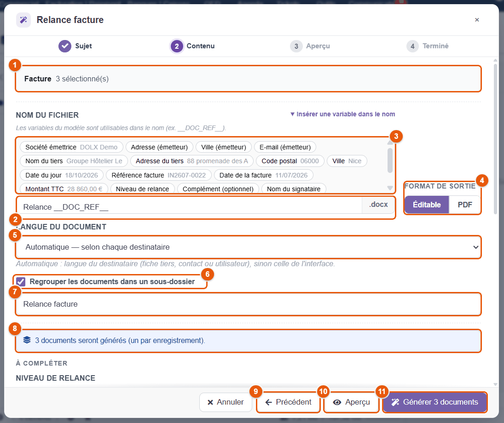Click the stacked layers icon in info banner

[x=27, y=340]
